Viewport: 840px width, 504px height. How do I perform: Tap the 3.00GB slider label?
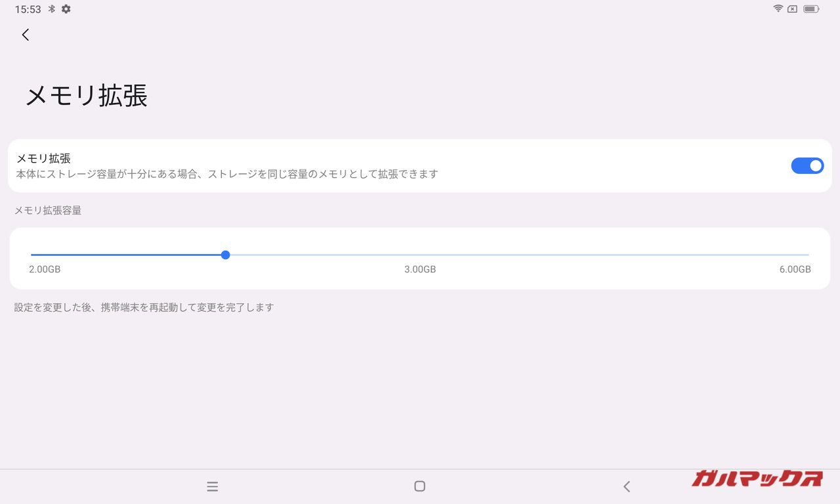tap(420, 269)
